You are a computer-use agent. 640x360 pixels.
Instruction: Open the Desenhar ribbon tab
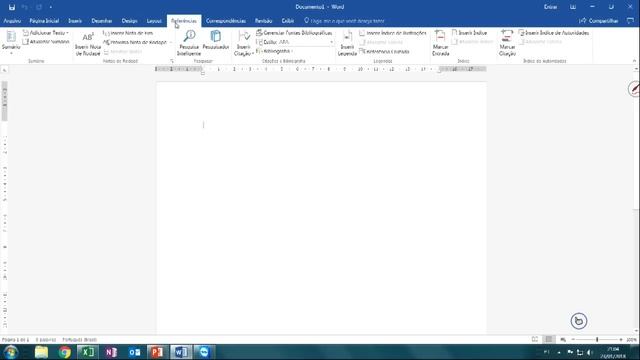pos(102,21)
